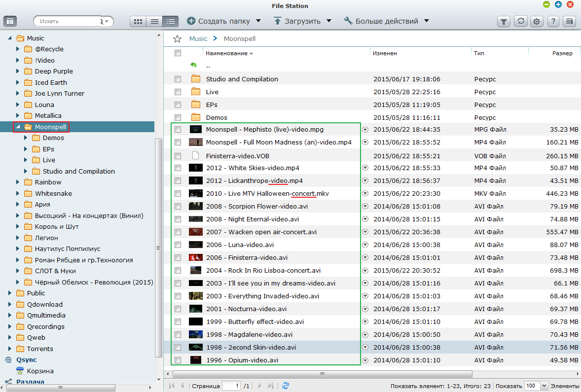Sort by Изменен column
This screenshot has width=581, height=392.
pyautogui.click(x=385, y=53)
